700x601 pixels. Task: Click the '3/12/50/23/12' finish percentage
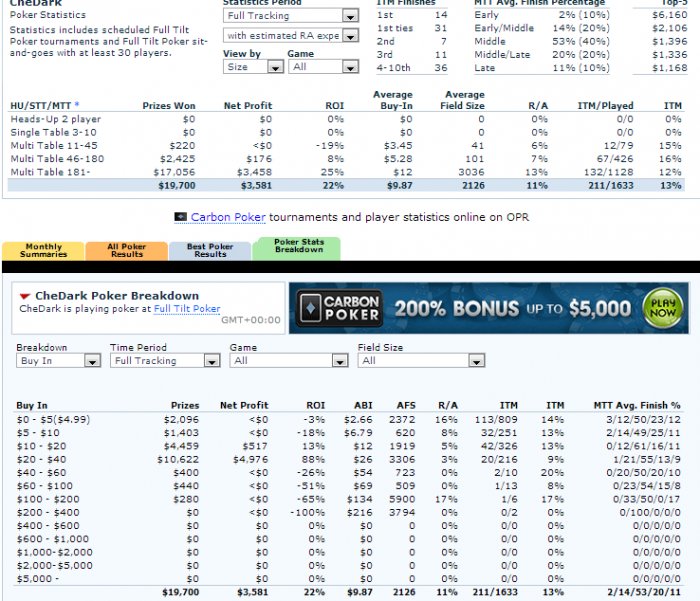[x=643, y=420]
